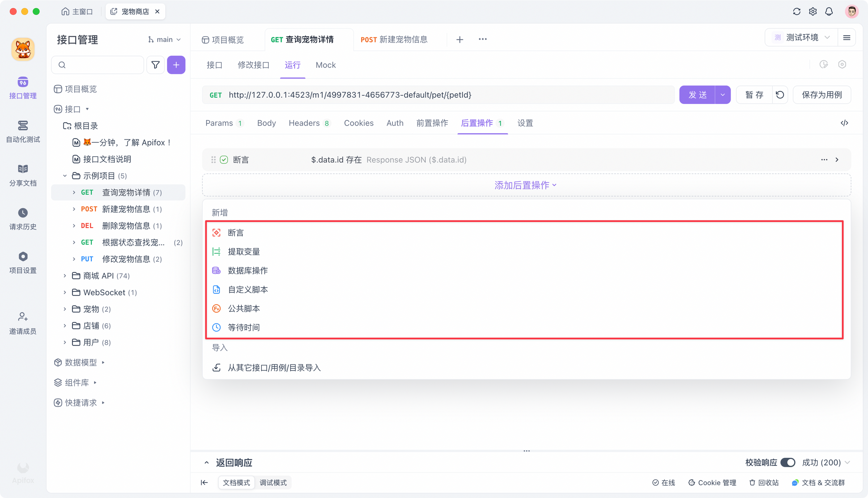Screen dimensions: 868x498
Task: Click the history restore icon next to 暂存
Action: click(780, 94)
